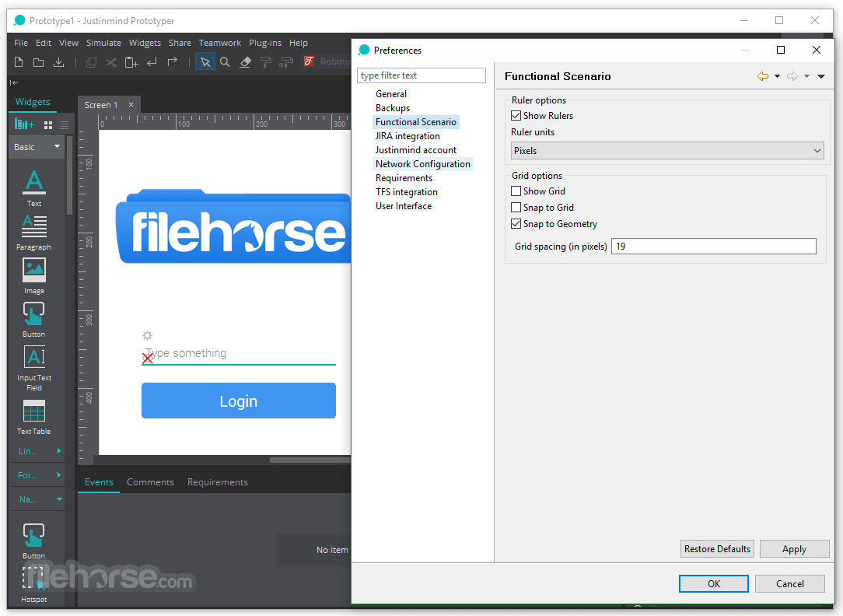Viewport: 843px width, 616px height.
Task: Click the Save download-arrow toolbar icon
Action: click(58, 62)
